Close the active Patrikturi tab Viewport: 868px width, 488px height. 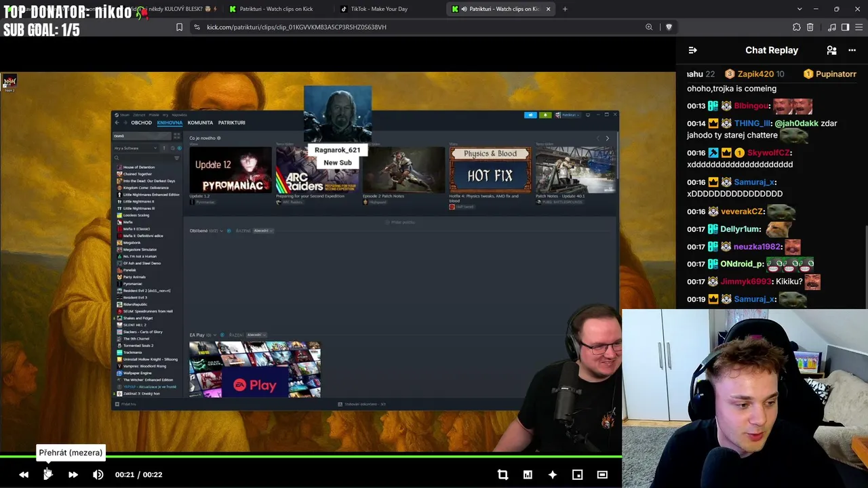coord(548,9)
